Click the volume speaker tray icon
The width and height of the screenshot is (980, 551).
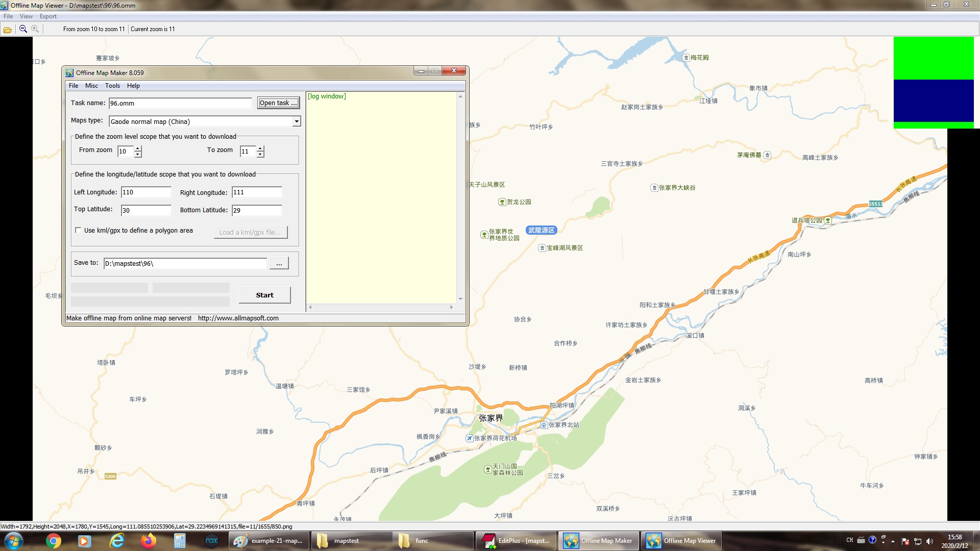[x=929, y=541]
